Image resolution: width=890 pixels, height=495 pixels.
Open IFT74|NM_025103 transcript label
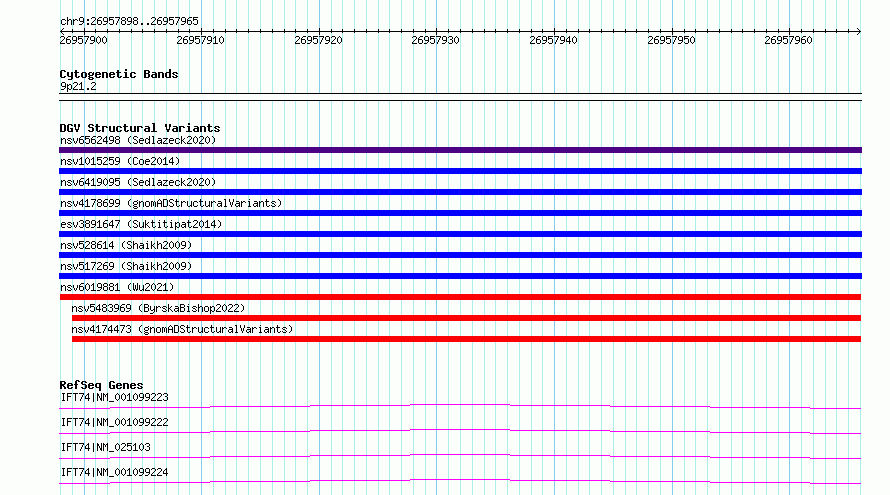[105, 447]
